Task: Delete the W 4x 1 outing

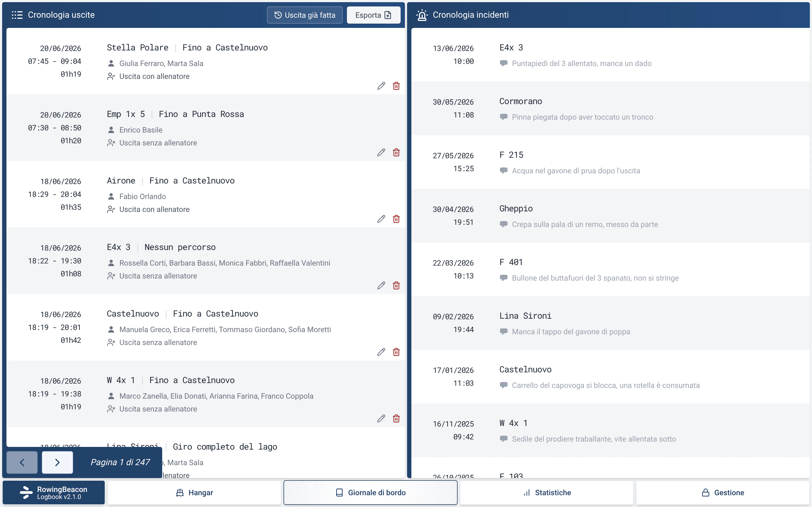Action: click(x=396, y=418)
